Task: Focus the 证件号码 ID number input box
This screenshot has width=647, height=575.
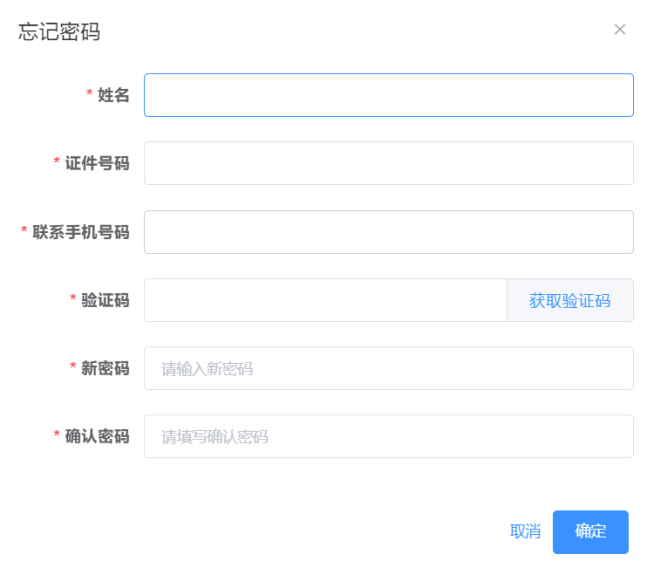Action: click(x=388, y=163)
